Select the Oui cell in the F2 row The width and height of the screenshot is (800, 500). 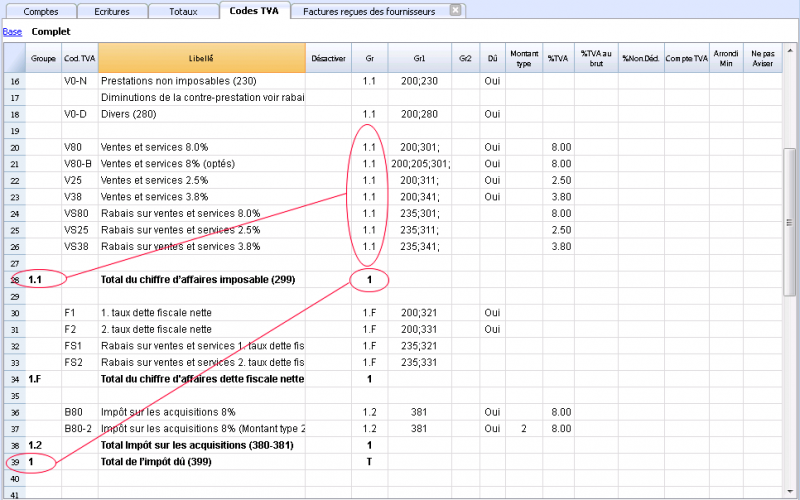tap(492, 329)
